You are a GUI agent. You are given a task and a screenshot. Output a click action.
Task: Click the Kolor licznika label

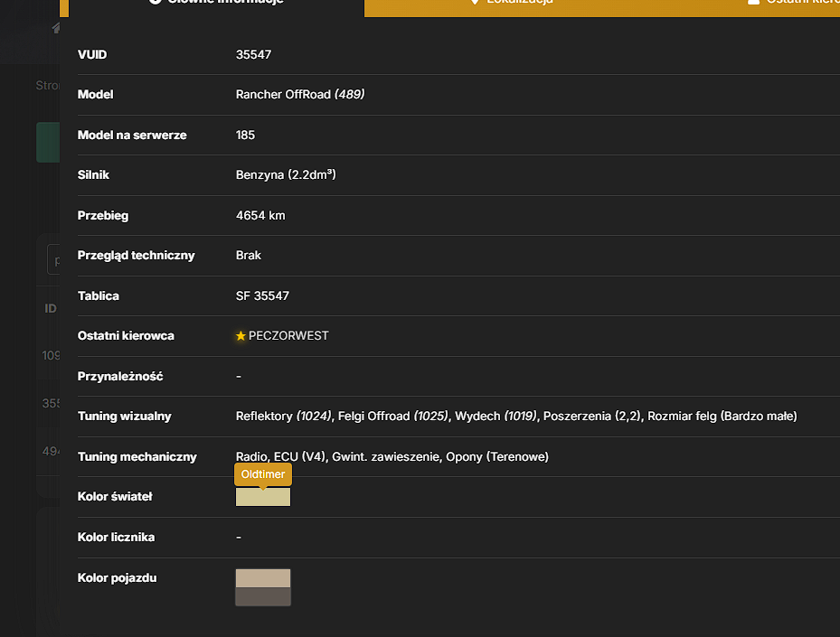(x=117, y=537)
